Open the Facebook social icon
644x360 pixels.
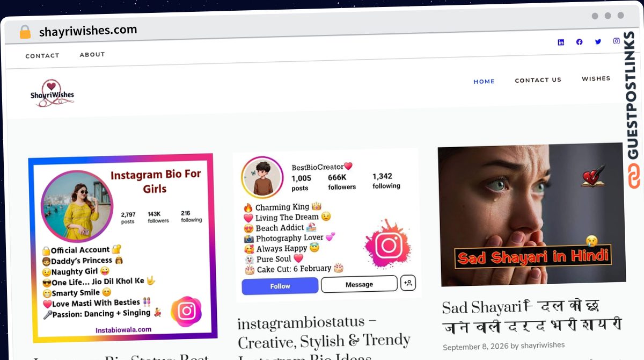579,42
